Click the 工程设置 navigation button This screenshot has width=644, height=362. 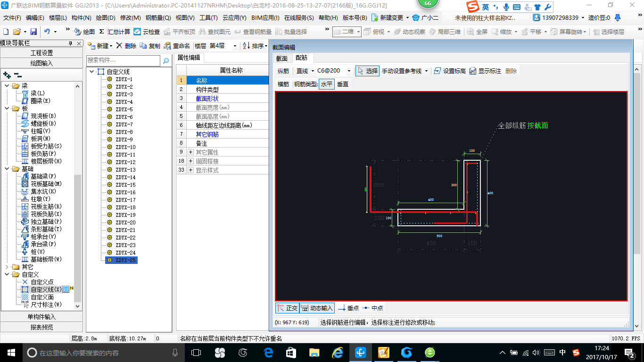41,53
